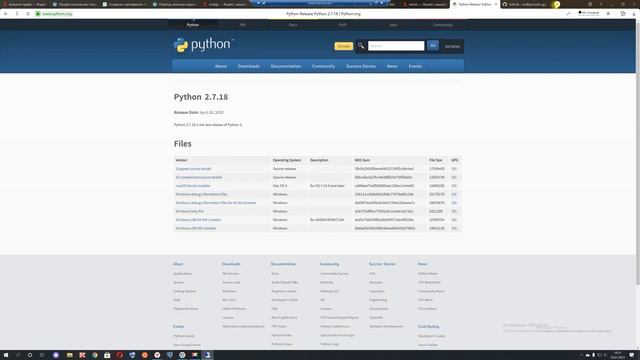Open footer Software Development link

(386, 327)
